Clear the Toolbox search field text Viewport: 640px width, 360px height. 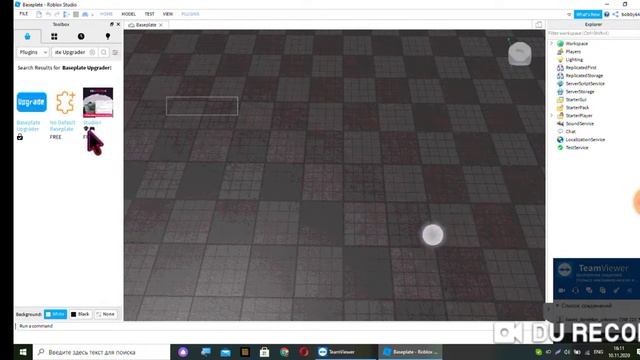pos(92,52)
